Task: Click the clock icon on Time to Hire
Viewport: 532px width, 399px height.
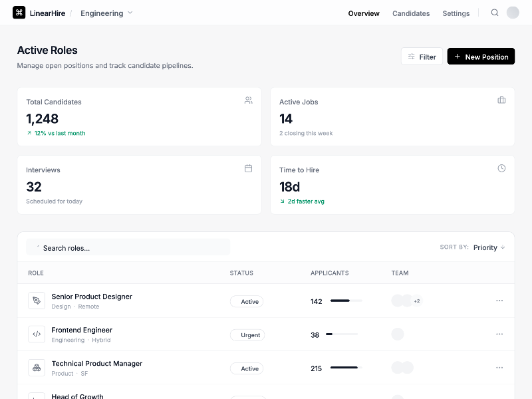Action: (501, 168)
